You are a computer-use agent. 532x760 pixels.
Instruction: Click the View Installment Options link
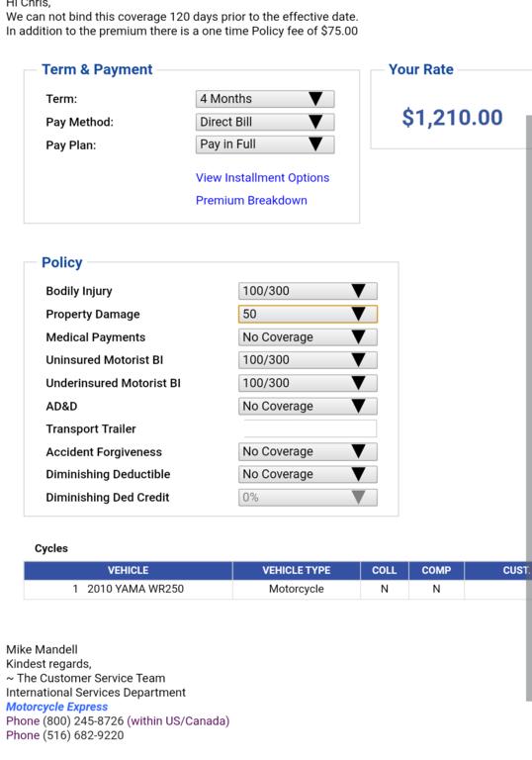coord(262,178)
